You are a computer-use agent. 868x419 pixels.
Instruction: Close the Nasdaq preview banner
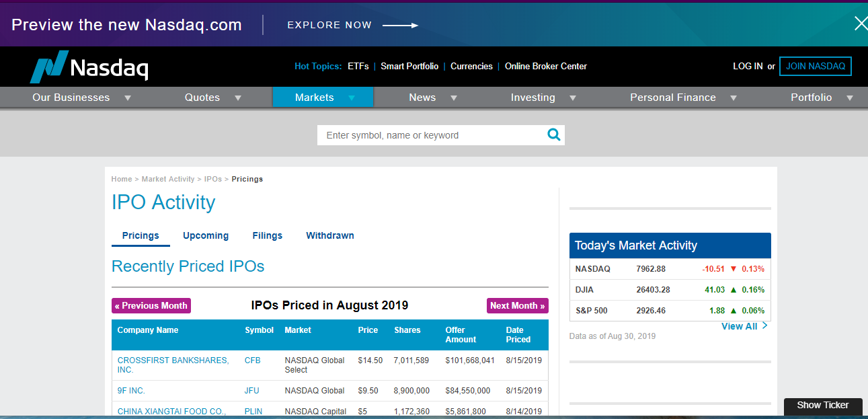(860, 24)
